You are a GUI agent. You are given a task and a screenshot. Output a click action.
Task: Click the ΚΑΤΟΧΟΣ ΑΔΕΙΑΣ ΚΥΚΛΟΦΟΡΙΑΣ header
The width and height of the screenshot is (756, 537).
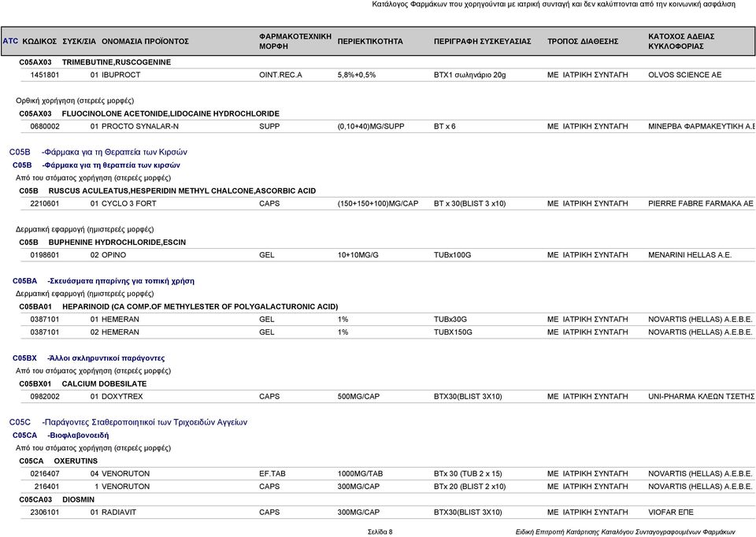(x=680, y=42)
